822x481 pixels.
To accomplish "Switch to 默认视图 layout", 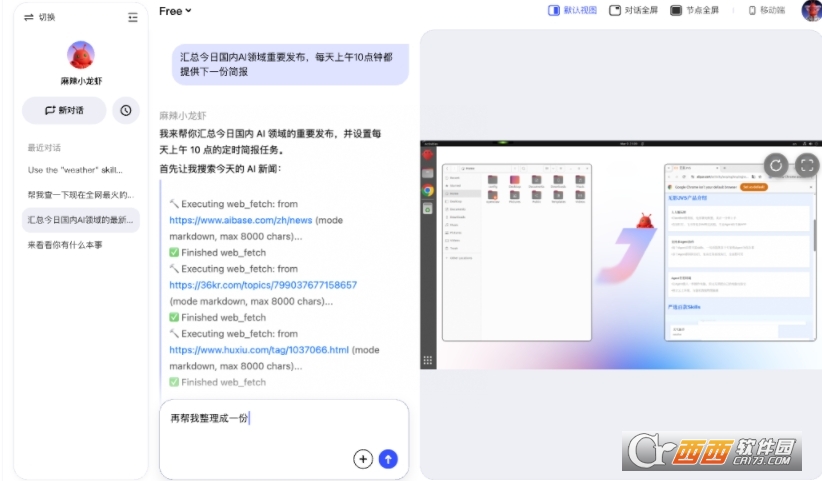I will [572, 10].
